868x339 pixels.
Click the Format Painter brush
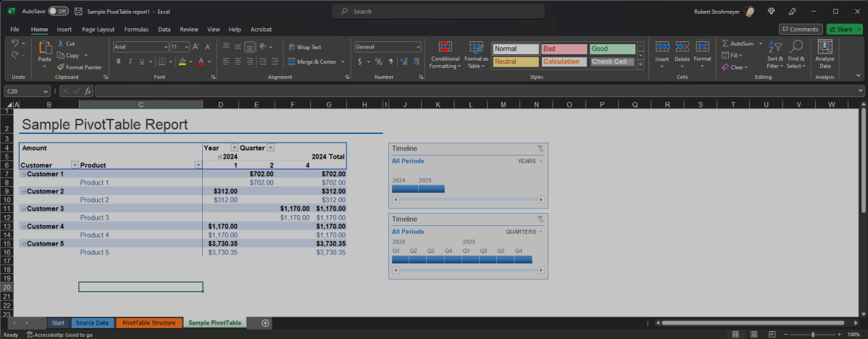click(x=61, y=67)
